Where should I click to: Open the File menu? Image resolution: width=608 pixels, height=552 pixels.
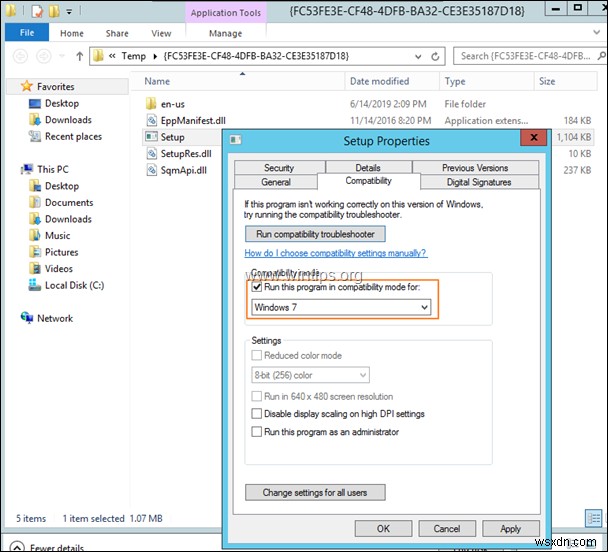(x=27, y=33)
